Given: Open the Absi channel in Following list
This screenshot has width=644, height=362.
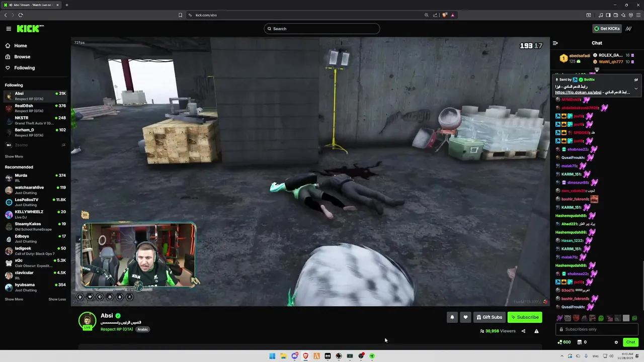Looking at the screenshot, I should [x=35, y=96].
